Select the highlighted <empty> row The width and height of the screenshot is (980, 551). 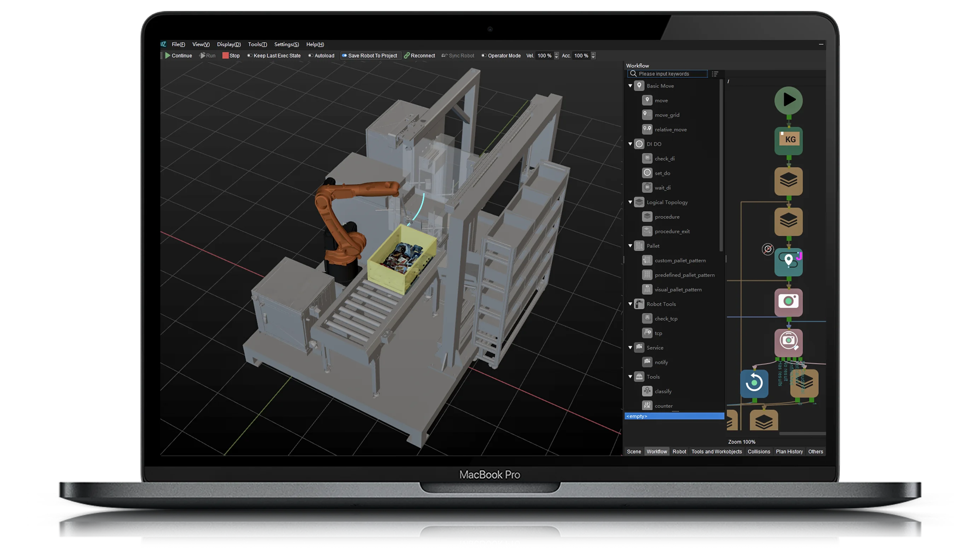(674, 416)
